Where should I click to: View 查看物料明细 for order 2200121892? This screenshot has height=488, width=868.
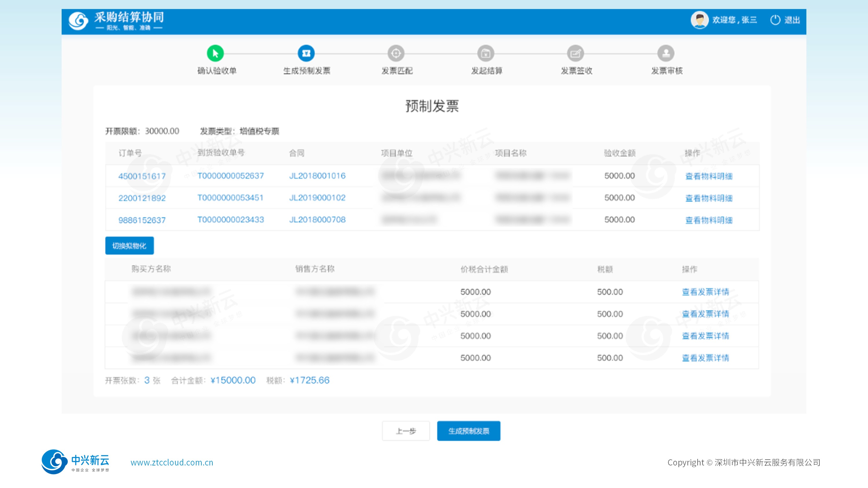pyautogui.click(x=709, y=198)
